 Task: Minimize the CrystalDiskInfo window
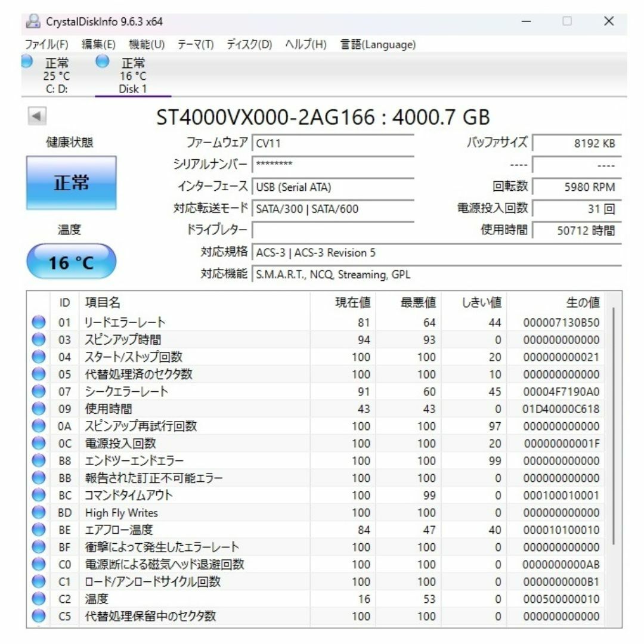(526, 21)
